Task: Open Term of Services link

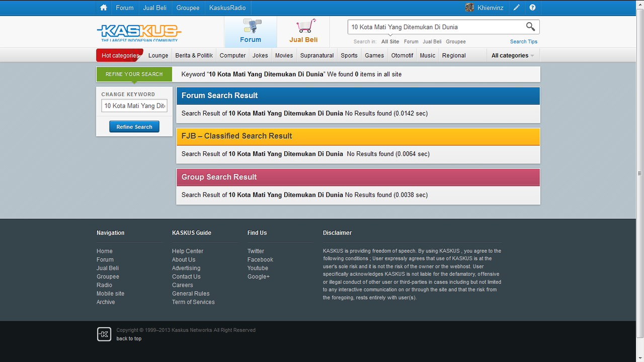Action: click(193, 302)
